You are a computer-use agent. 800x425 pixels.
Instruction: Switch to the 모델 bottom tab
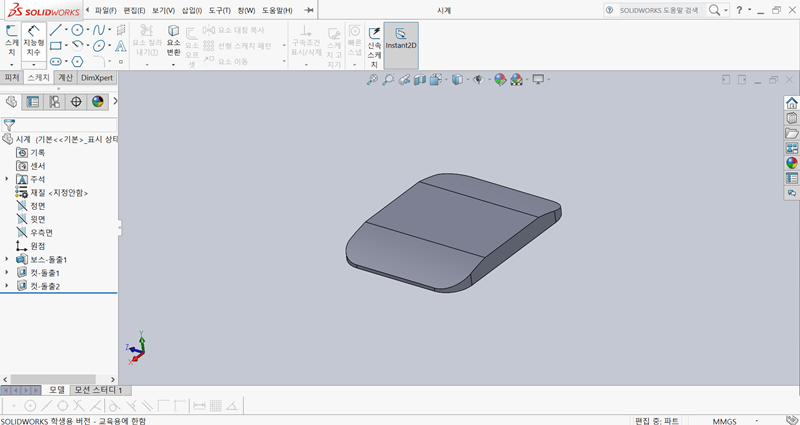point(57,390)
